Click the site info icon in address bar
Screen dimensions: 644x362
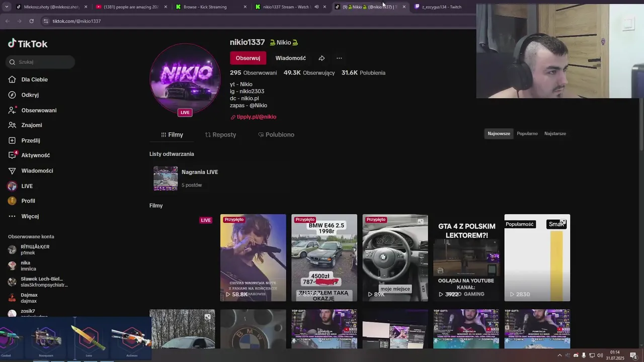pos(46,21)
